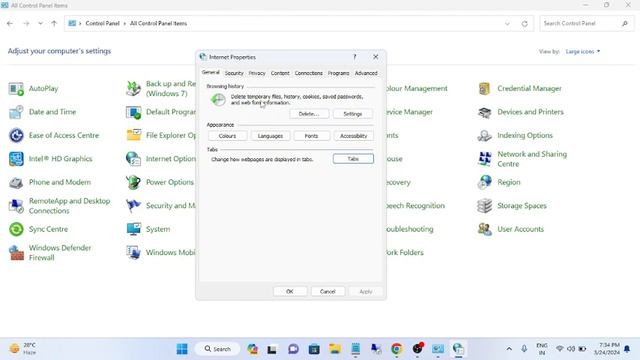Open the File Explorer Options icon

pyautogui.click(x=133, y=136)
